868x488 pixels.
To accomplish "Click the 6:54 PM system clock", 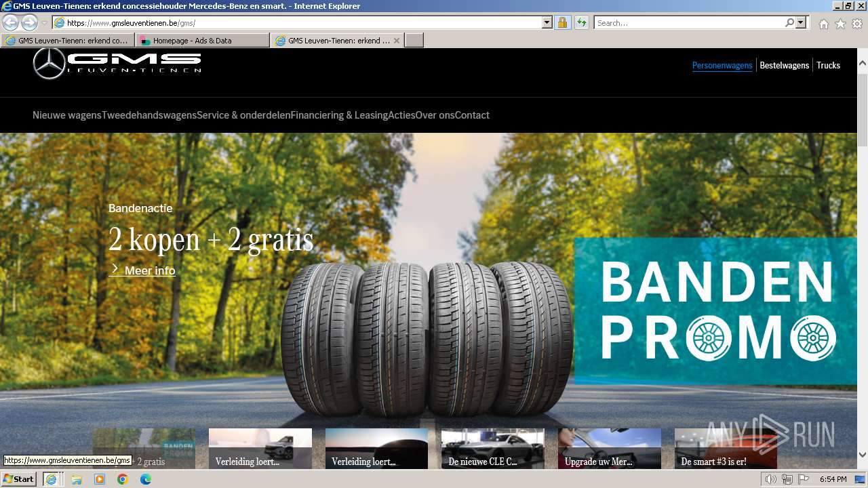I will [833, 479].
